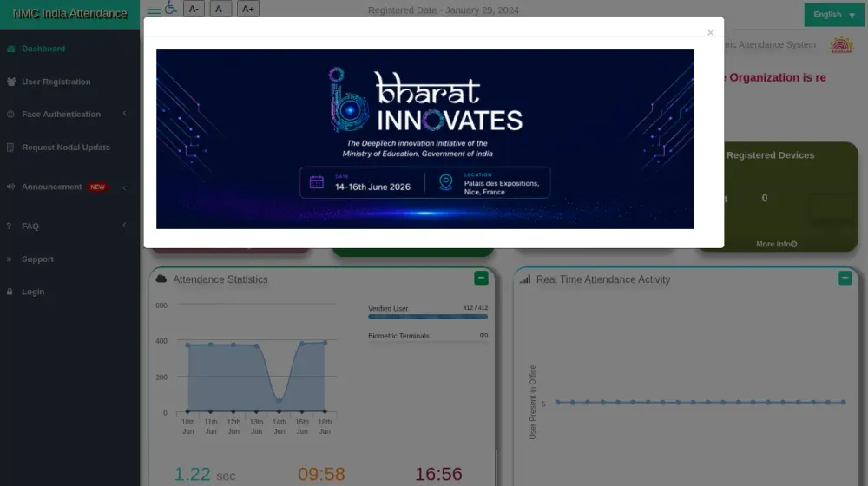The image size is (868, 486).
Task: Click the Request Nodal Update document icon
Action: coord(10,148)
